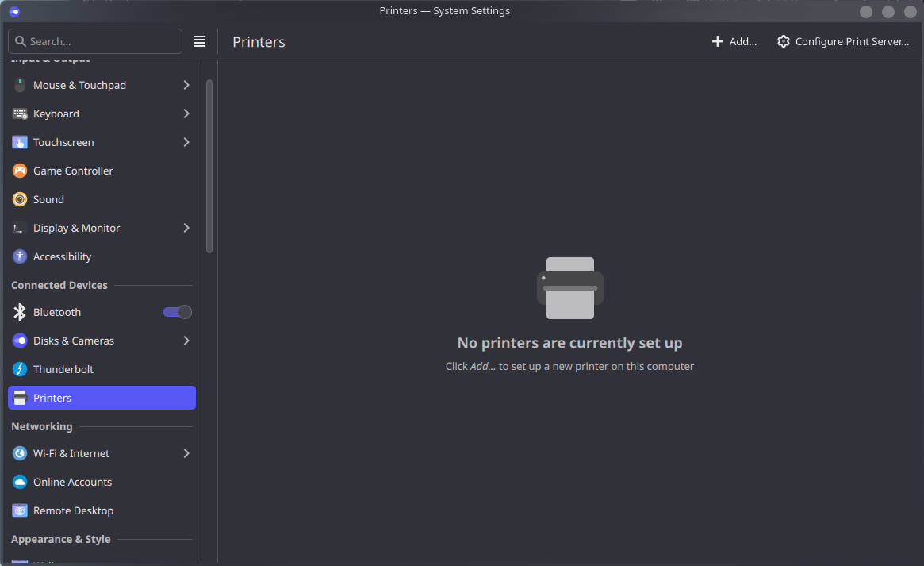
Task: Click the Game Controller icon
Action: (x=20, y=171)
